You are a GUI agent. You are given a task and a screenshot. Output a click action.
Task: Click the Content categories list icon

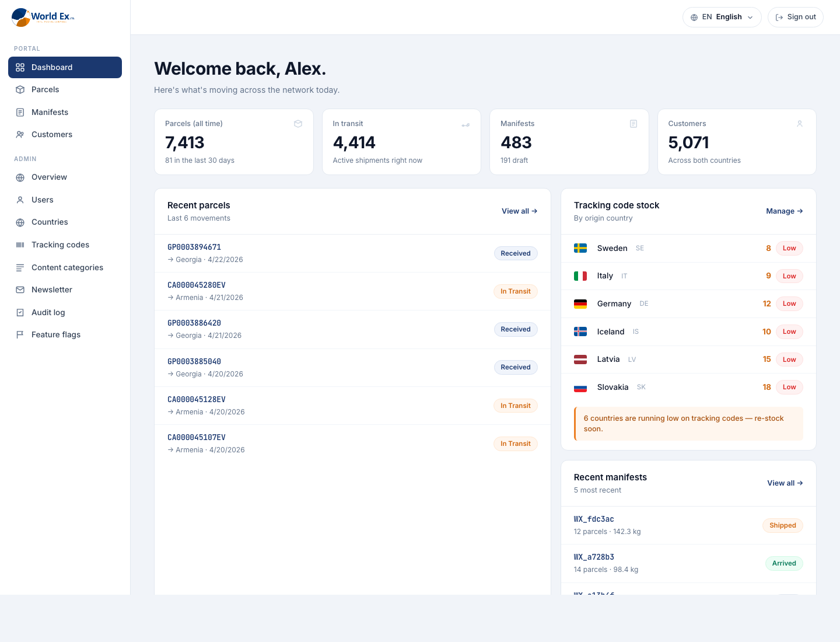[x=20, y=267]
